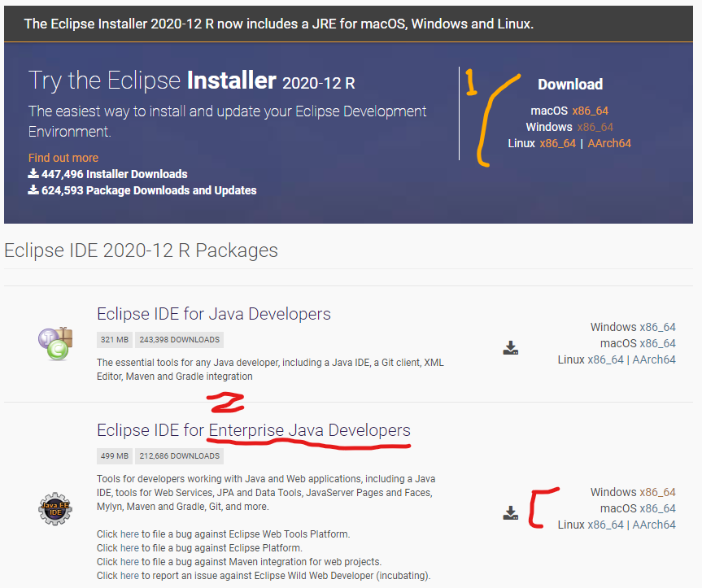Get Java Developers package for Linux AArch64

click(654, 359)
